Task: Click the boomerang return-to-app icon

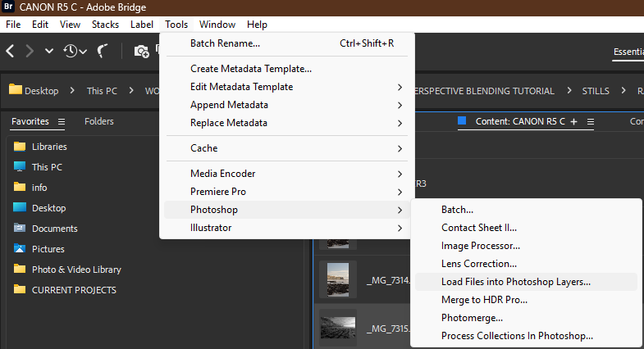Action: click(103, 52)
